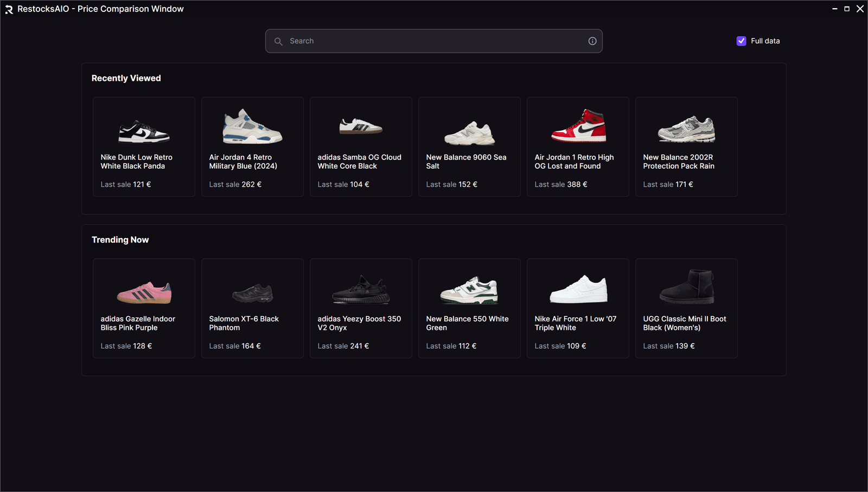
Task: Select New Balance 2002R Protection Pack Rain
Action: pos(686,147)
